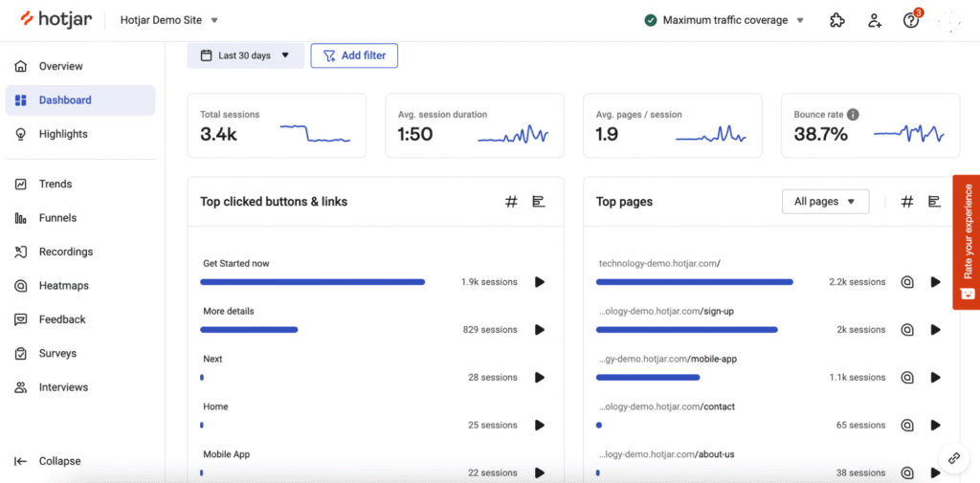Viewport: 980px width, 483px height.
Task: Click the Add filter button
Action: (354, 55)
